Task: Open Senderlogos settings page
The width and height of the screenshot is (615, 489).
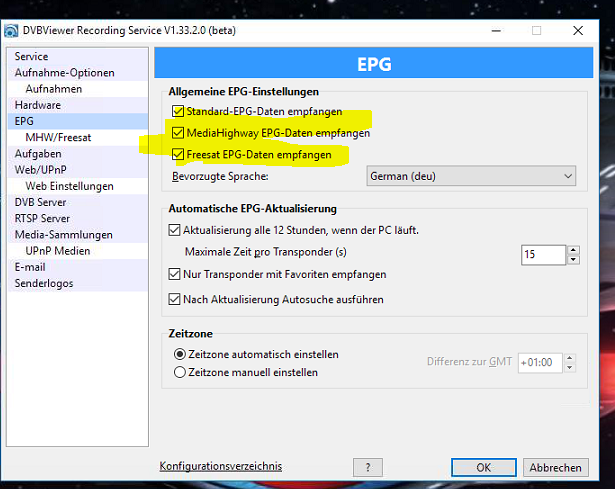Action: pos(78,284)
